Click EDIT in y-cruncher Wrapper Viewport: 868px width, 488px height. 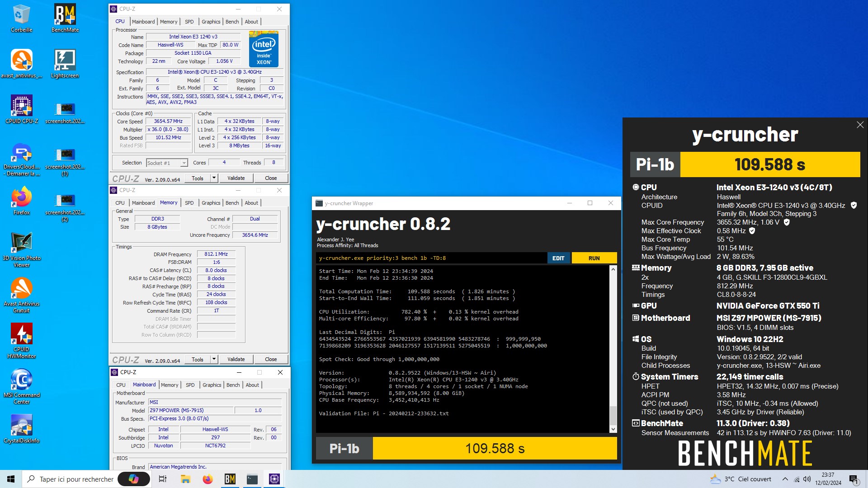tap(558, 258)
